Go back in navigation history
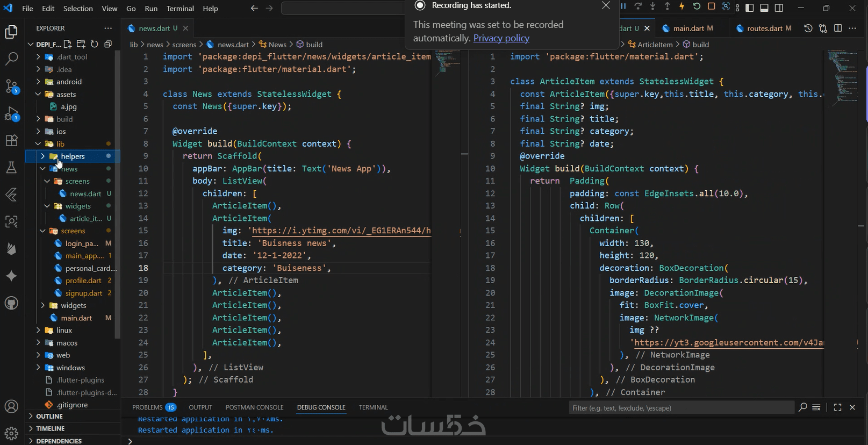This screenshot has height=445, width=868. [254, 8]
